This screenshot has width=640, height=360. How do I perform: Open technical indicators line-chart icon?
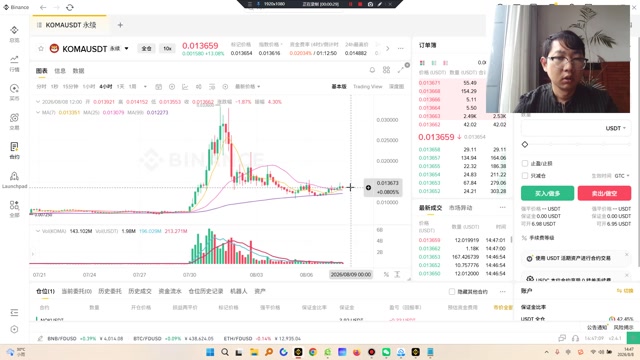185,87
